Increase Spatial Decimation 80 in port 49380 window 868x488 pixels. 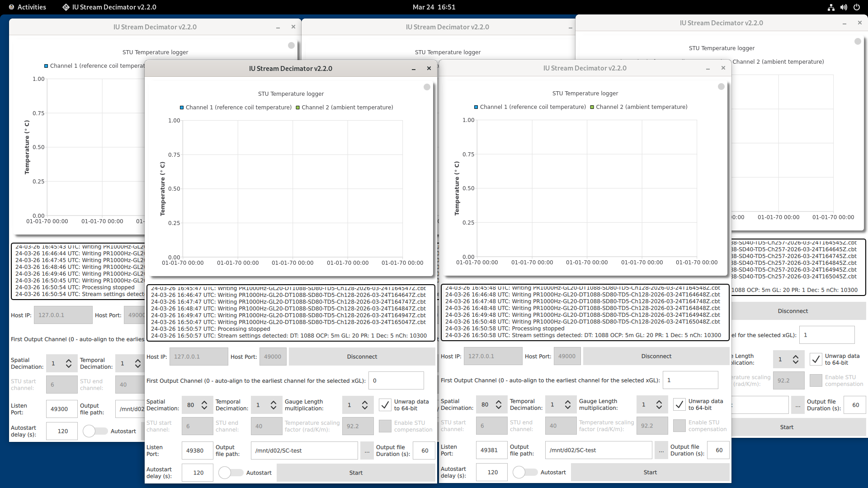click(x=205, y=402)
